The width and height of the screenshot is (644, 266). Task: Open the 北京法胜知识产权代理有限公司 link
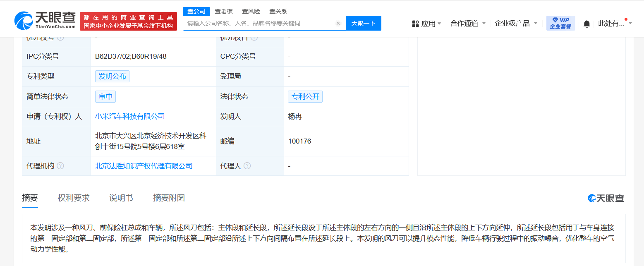pos(144,166)
